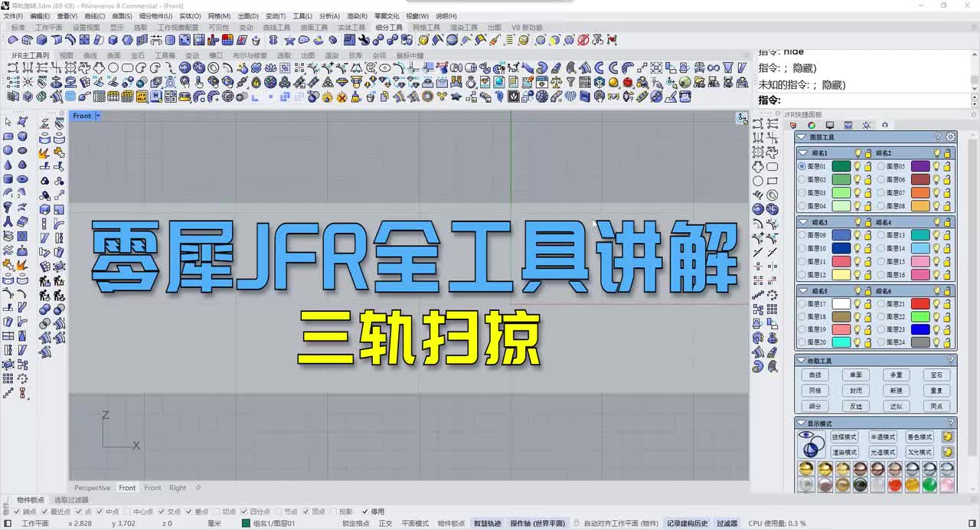980x530 pixels.
Task: Click the viewport corner icon at top-right
Action: pyautogui.click(x=741, y=118)
